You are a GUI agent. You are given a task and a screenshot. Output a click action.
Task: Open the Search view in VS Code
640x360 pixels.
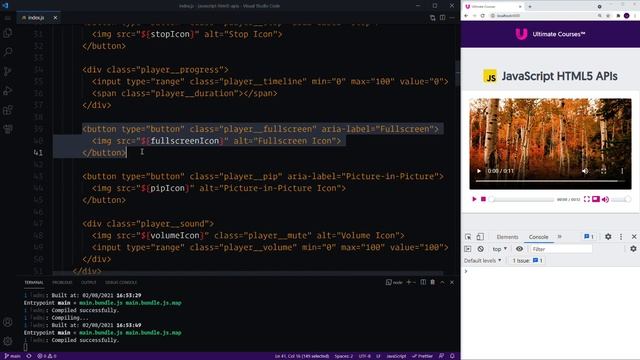8,52
